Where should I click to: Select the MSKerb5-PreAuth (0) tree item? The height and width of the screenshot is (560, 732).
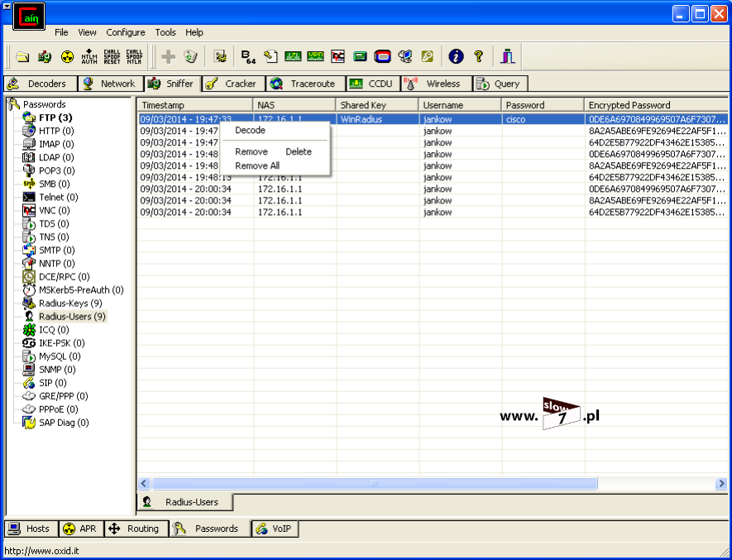[81, 290]
